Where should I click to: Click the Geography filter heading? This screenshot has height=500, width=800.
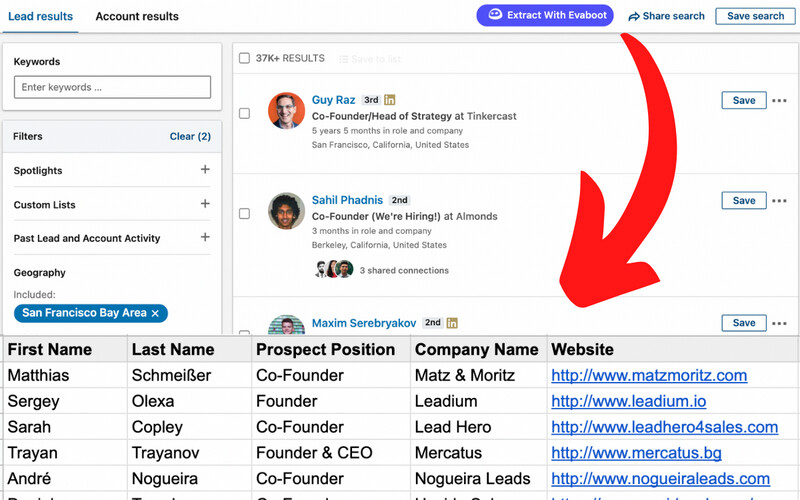point(39,272)
